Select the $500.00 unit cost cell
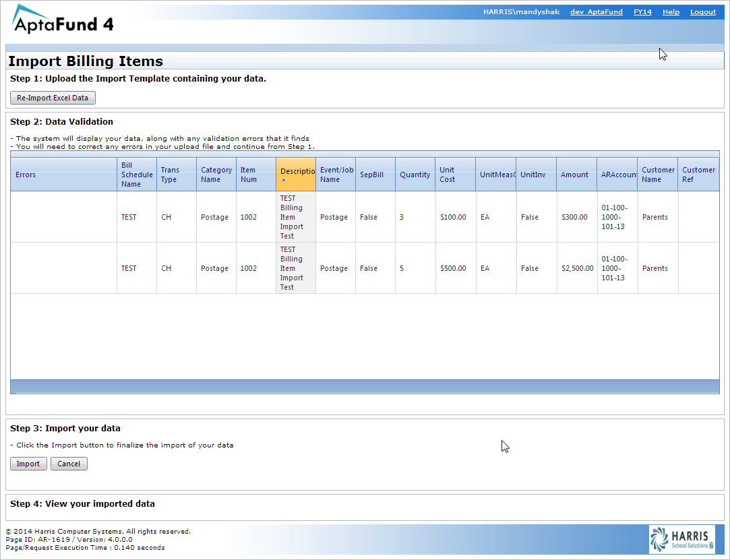 (x=456, y=268)
